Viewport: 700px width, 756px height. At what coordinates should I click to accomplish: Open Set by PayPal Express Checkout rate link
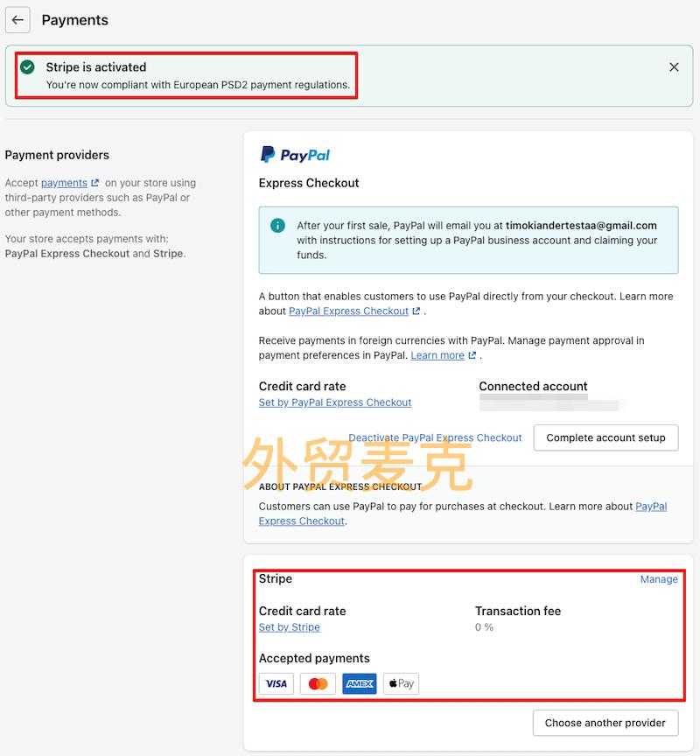pos(335,402)
